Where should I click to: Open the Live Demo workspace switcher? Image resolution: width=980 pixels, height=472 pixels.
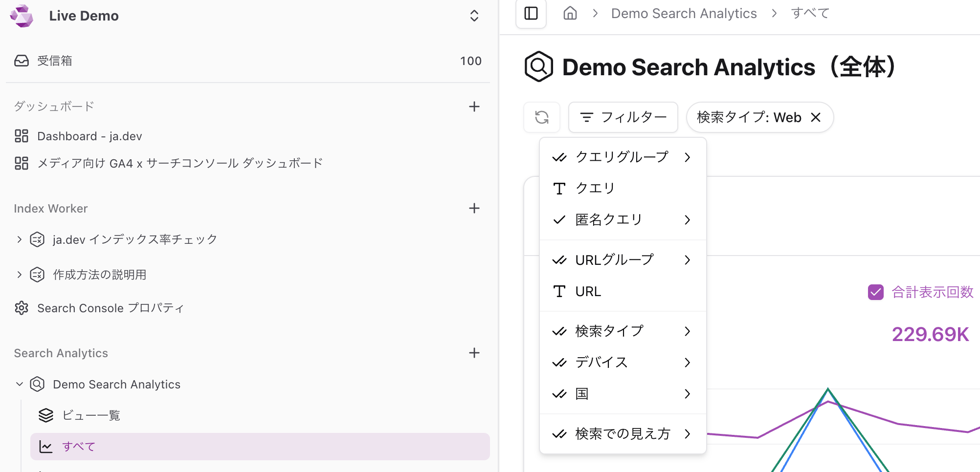click(474, 16)
